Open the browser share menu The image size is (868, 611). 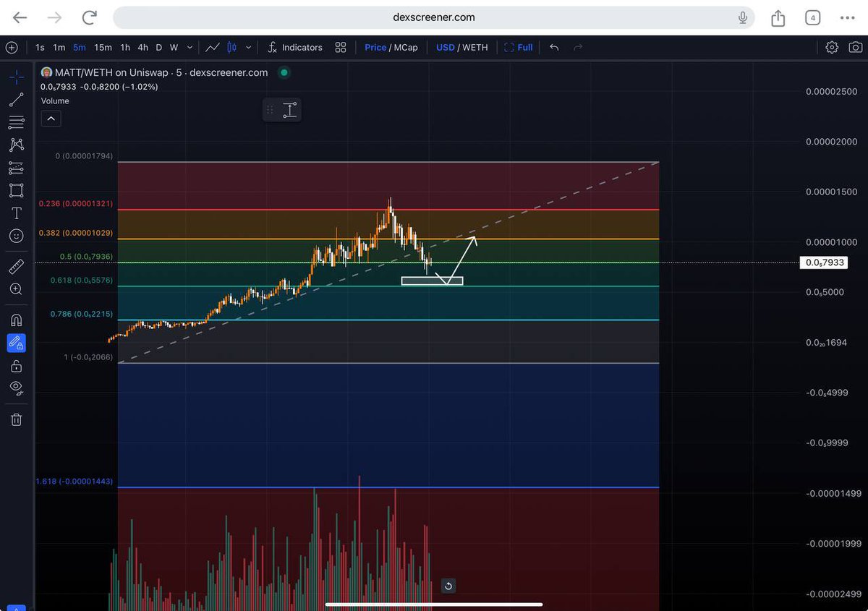point(778,17)
